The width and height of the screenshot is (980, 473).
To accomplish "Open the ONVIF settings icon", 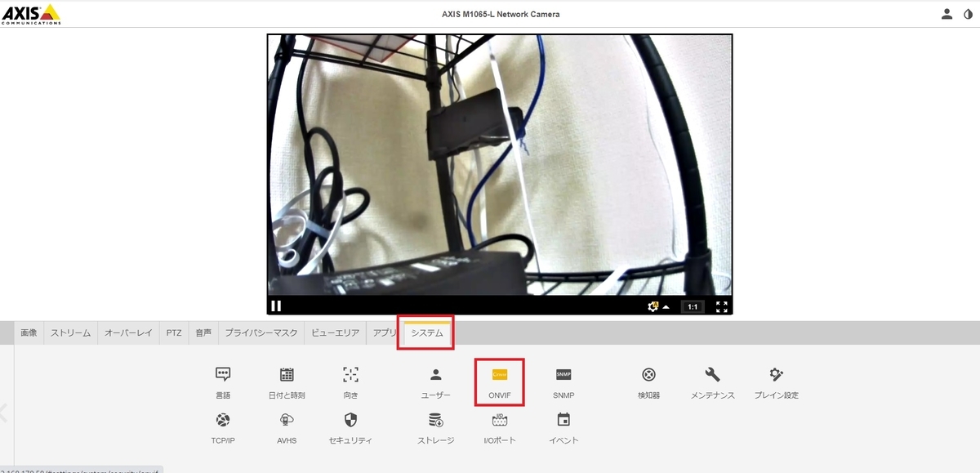I will [x=500, y=382].
